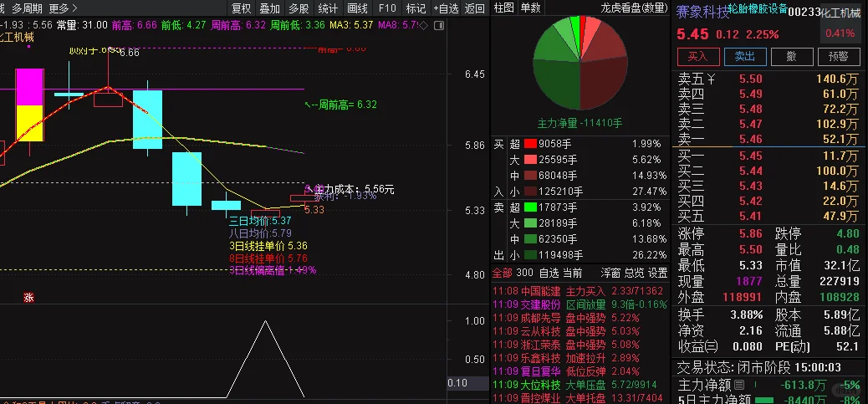Click the 复权 toolbar button
This screenshot has width=868, height=404.
242,8
